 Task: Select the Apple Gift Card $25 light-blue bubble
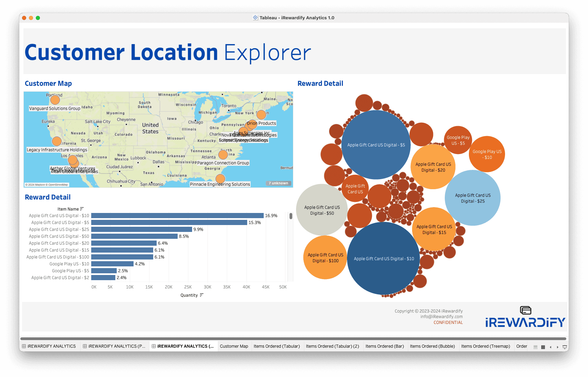(472, 198)
